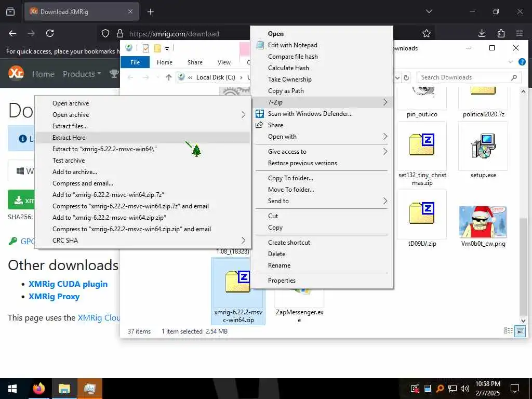
Task: Open Products dropdown in XMRig navbar
Action: click(82, 74)
